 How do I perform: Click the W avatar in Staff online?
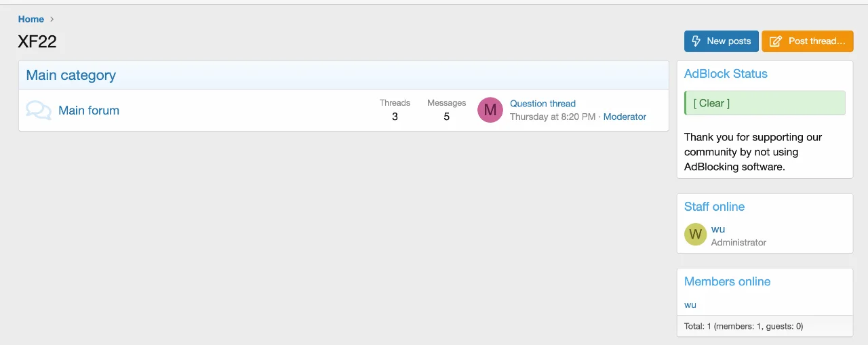[x=695, y=235]
